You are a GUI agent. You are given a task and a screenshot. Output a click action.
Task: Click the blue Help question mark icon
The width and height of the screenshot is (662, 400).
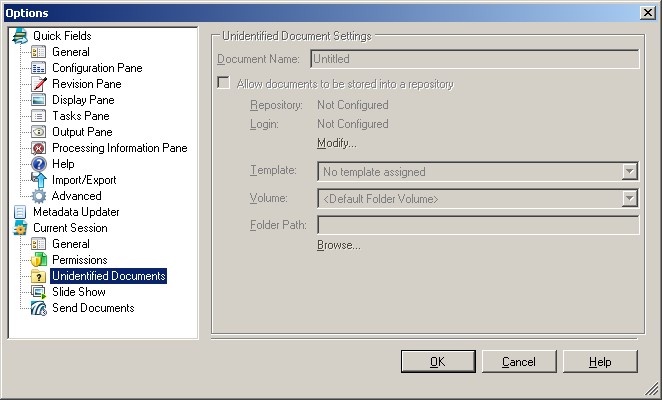click(39, 164)
